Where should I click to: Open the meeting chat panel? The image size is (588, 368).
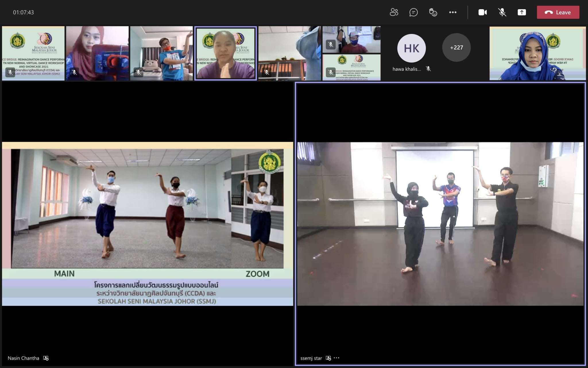coord(413,12)
